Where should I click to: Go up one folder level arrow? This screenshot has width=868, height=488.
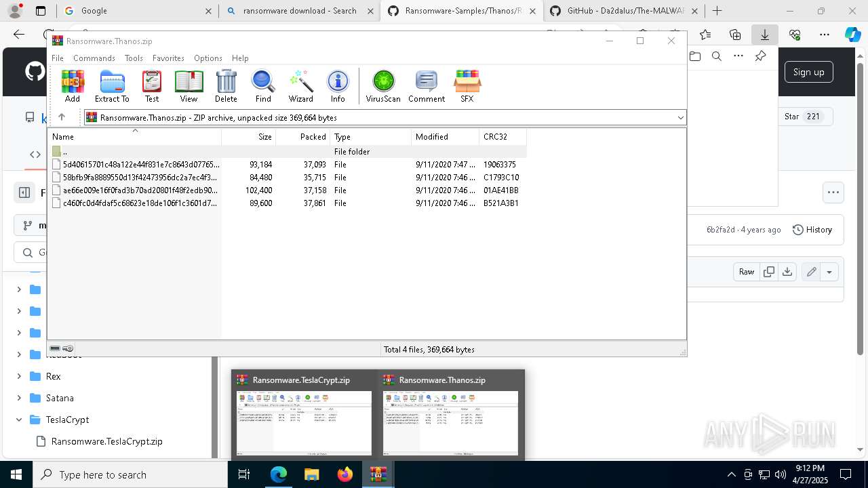pos(62,117)
